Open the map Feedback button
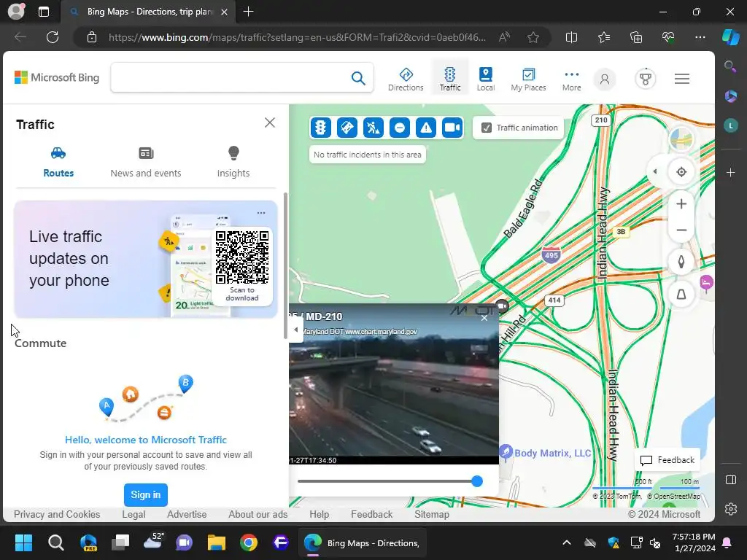This screenshot has width=747, height=560. pos(667,460)
